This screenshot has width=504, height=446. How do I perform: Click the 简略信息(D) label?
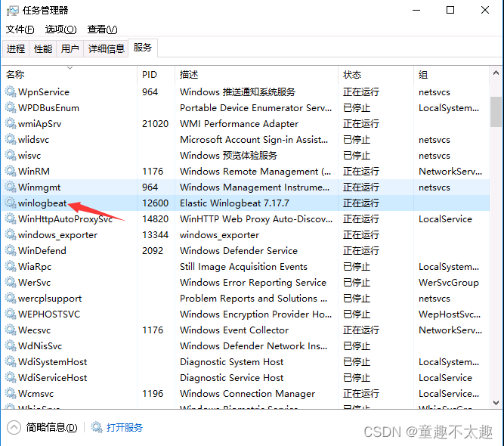51,428
